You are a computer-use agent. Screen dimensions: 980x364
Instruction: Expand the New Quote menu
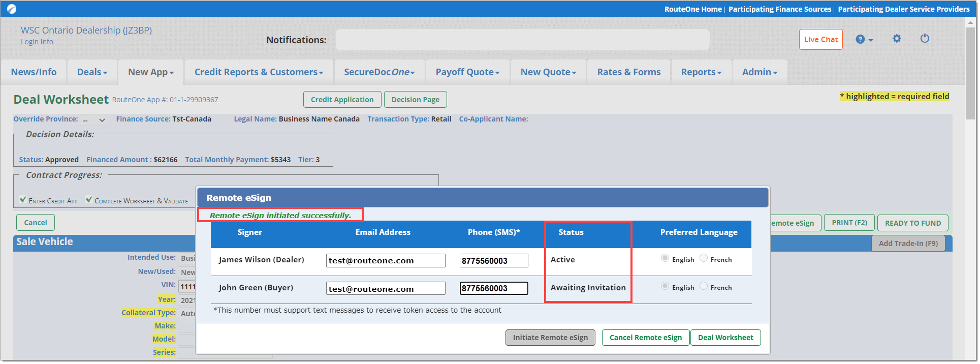point(548,72)
